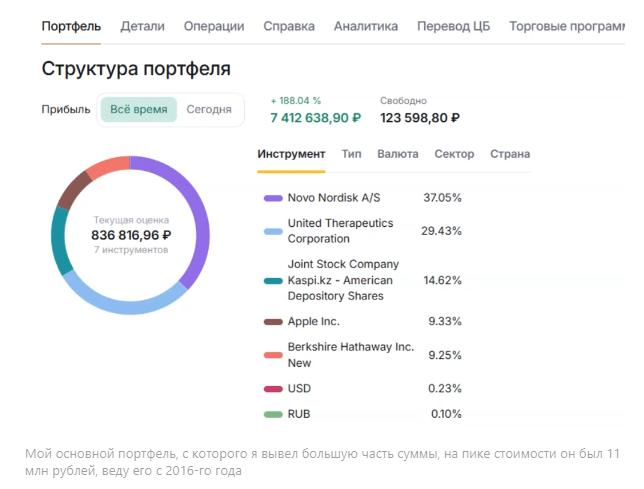Select the Перевод ЦБ tab
This screenshot has width=644, height=489.
point(453,26)
